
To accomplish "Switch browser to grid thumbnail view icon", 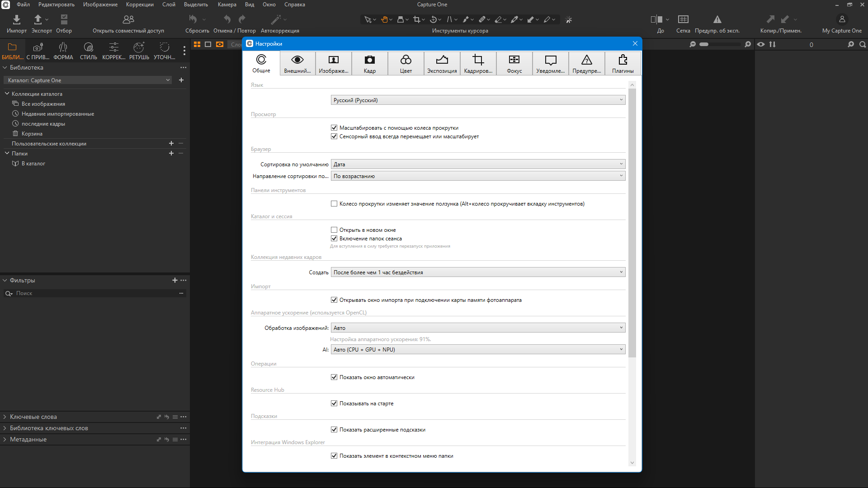I will point(197,44).
